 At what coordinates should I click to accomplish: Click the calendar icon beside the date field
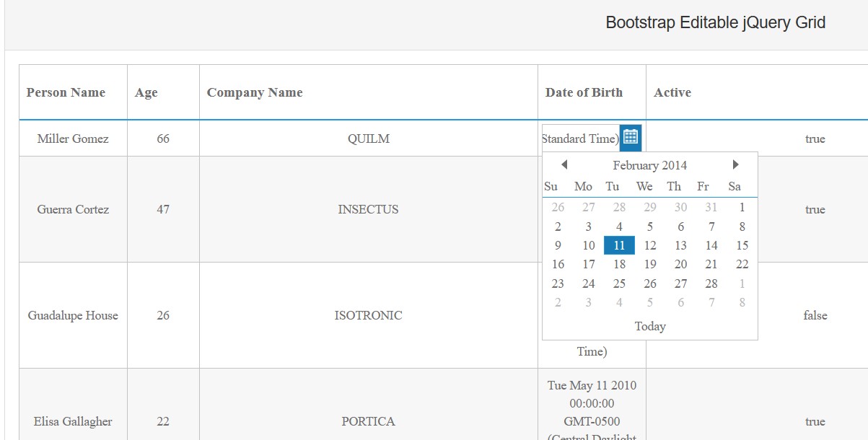pyautogui.click(x=631, y=136)
